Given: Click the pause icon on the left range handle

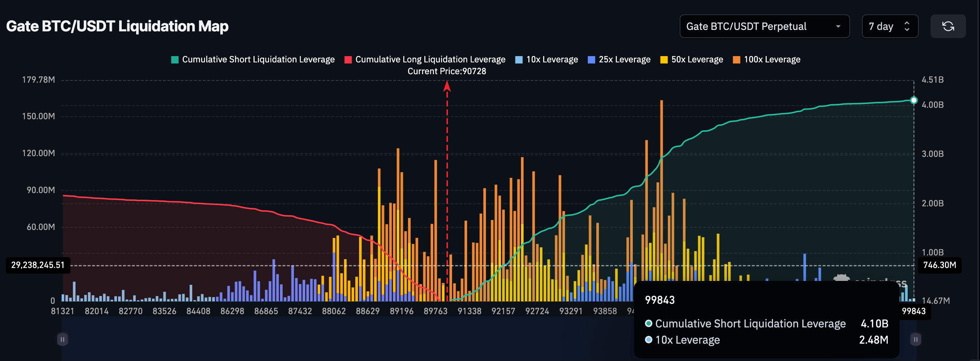Looking at the screenshot, I should (62, 339).
